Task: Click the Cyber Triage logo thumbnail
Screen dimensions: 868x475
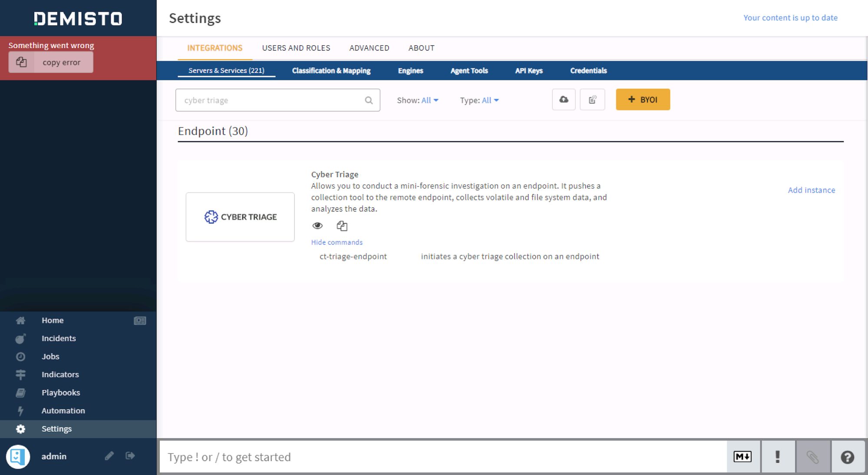Action: point(240,217)
